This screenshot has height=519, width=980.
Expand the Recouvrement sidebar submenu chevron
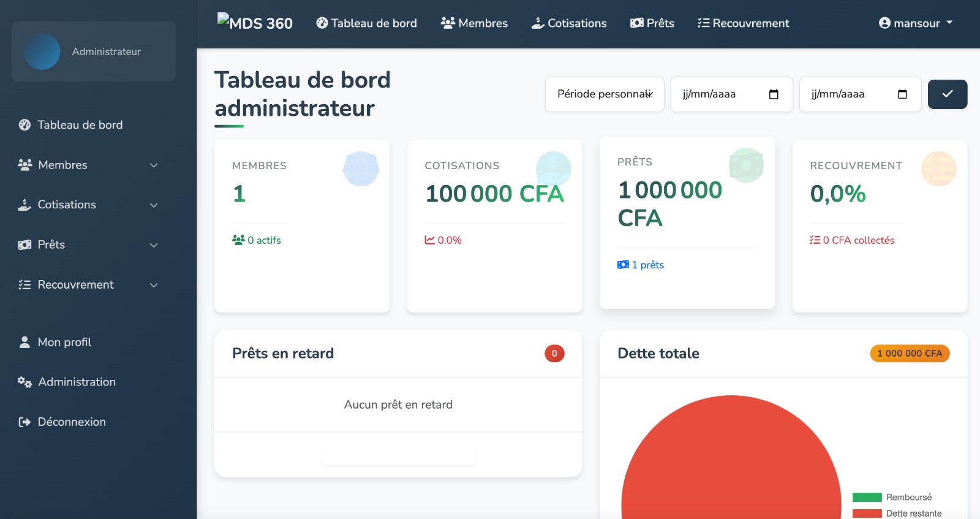tap(154, 285)
